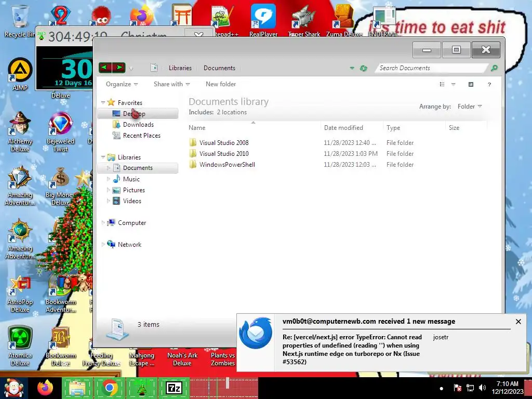The height and width of the screenshot is (399, 532).
Task: Click the network tray icon
Action: (x=470, y=388)
